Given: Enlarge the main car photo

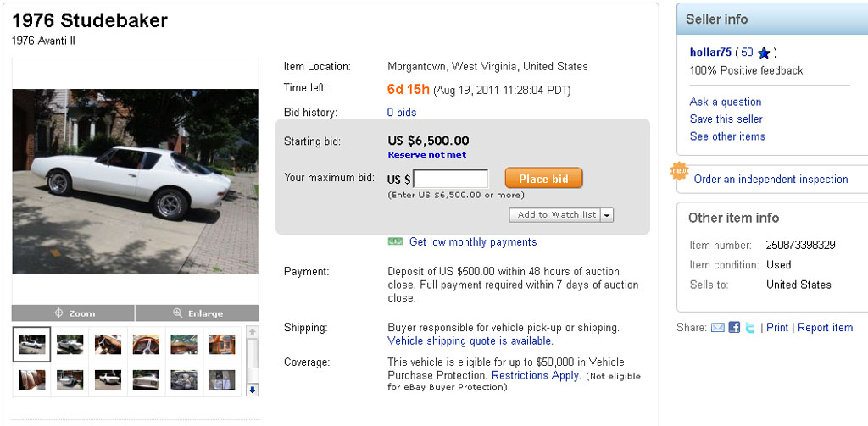Looking at the screenshot, I should coord(197,313).
